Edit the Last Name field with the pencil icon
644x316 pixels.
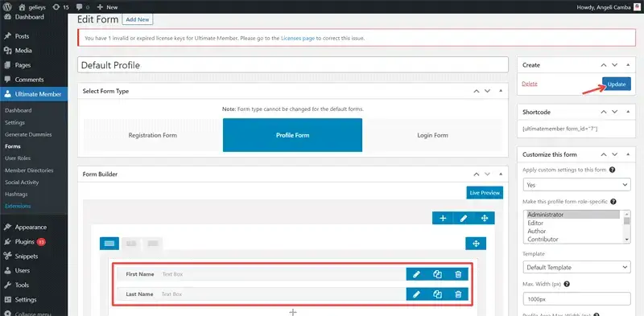point(416,293)
